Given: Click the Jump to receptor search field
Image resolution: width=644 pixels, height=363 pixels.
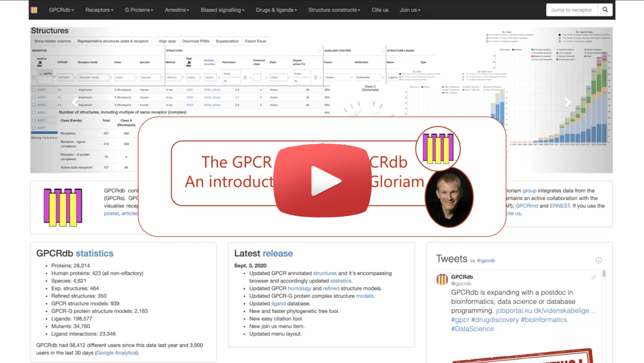Looking at the screenshot, I should (x=572, y=10).
